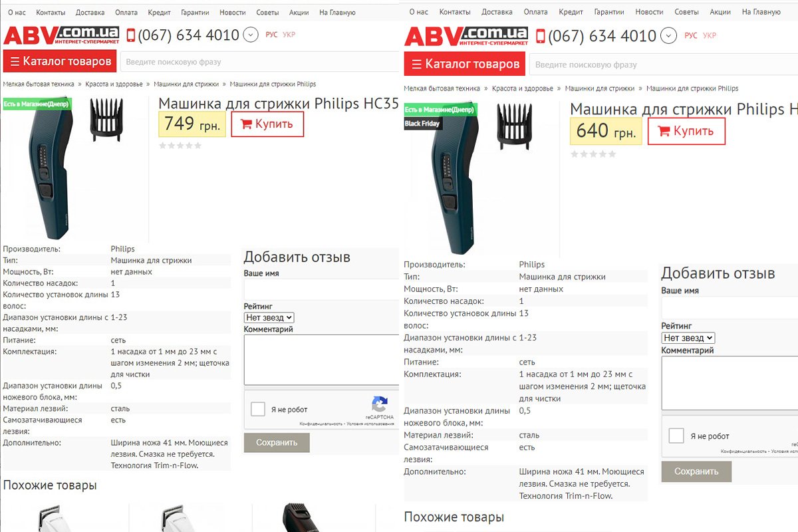
Task: Click the Black Friday badge on product image
Action: [x=422, y=124]
